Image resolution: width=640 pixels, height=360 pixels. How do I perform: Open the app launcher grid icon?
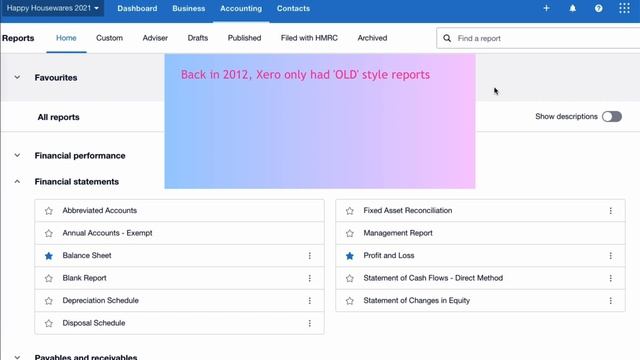click(624, 8)
